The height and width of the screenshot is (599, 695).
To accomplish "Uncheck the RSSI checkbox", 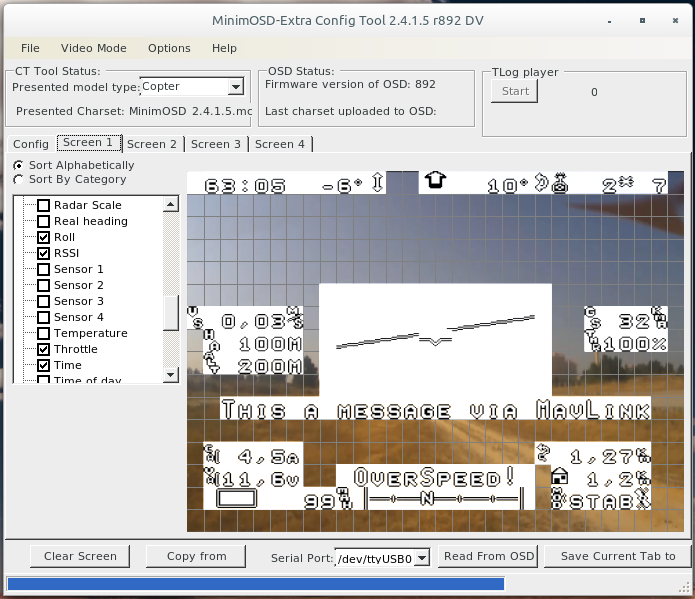I will click(43, 253).
